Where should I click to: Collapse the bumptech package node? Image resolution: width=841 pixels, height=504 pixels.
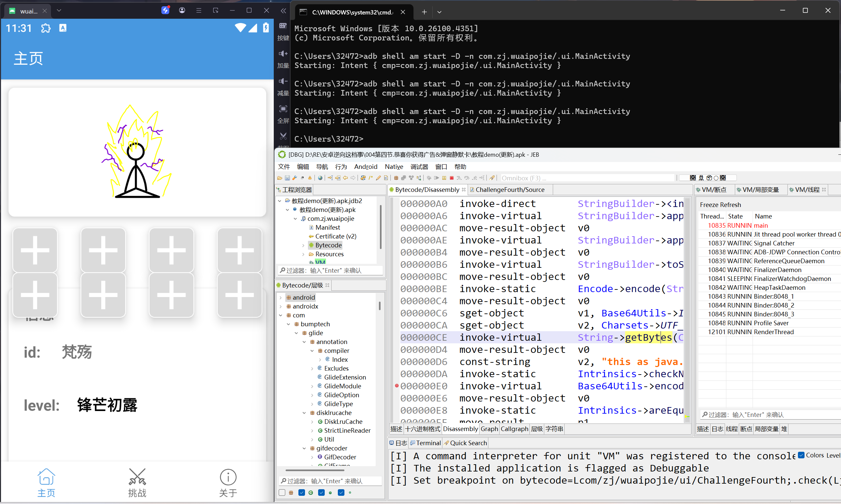[288, 324]
